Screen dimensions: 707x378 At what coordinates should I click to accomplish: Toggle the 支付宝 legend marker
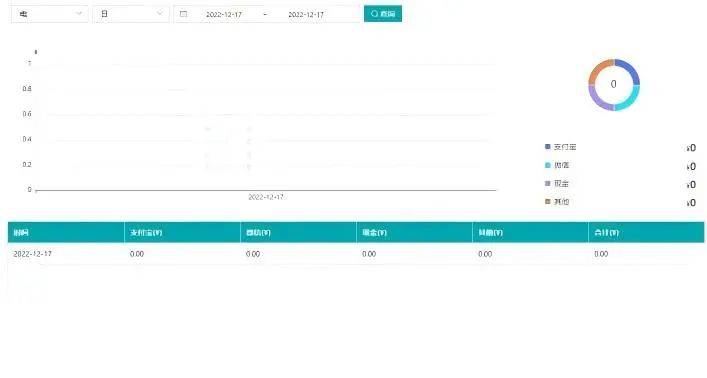coord(548,147)
